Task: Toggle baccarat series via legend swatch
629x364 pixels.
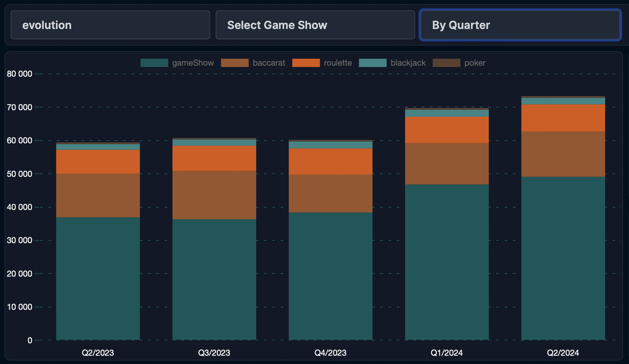Action: [235, 63]
